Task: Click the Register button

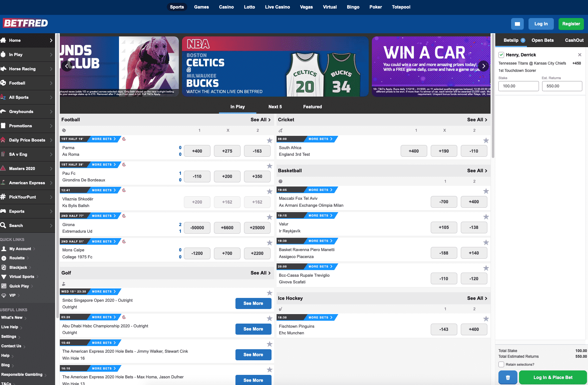Action: [x=571, y=24]
